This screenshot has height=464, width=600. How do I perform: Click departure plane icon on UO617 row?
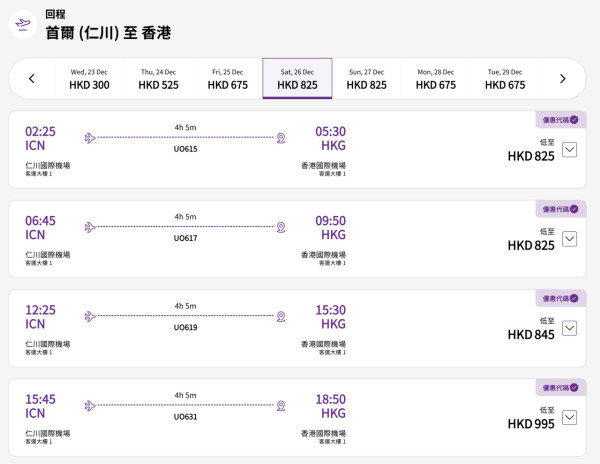[90, 227]
